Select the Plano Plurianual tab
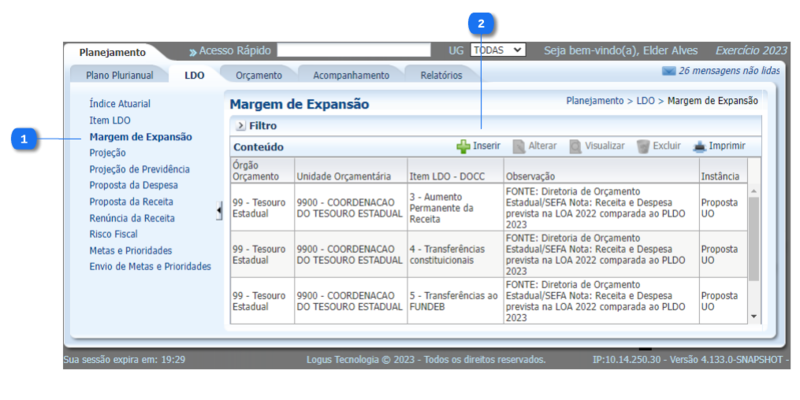The height and width of the screenshot is (400, 800). (119, 75)
